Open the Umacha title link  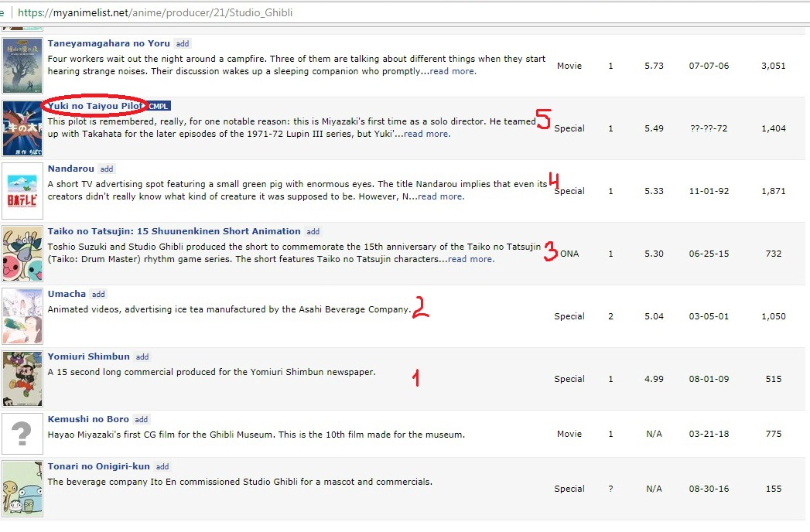coord(67,293)
